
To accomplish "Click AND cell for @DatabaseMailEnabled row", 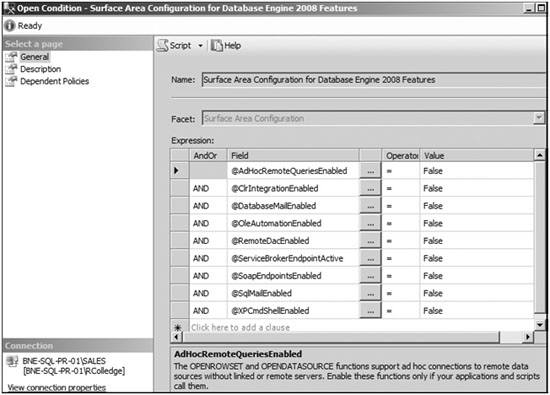I will [208, 206].
